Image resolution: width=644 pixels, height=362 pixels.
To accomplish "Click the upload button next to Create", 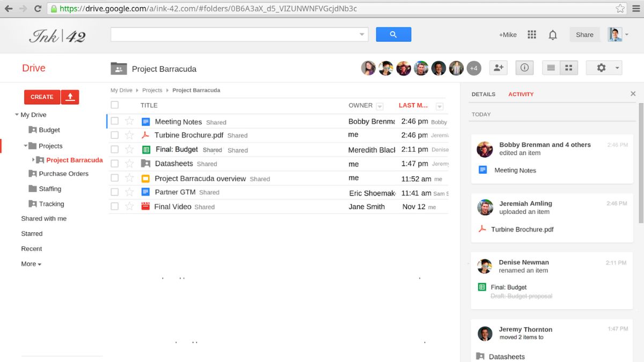I will click(70, 97).
